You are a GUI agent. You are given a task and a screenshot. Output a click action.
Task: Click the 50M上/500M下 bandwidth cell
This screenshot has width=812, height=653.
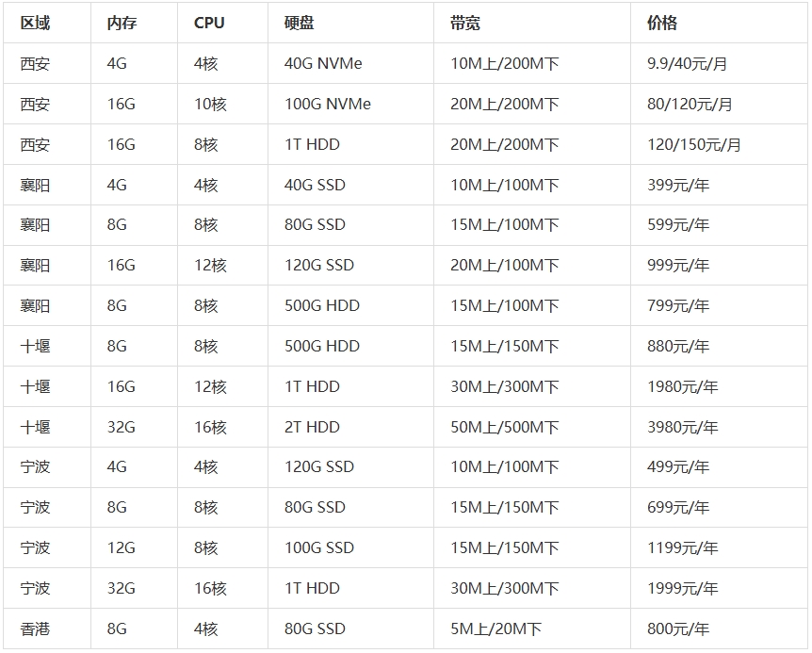(504, 427)
